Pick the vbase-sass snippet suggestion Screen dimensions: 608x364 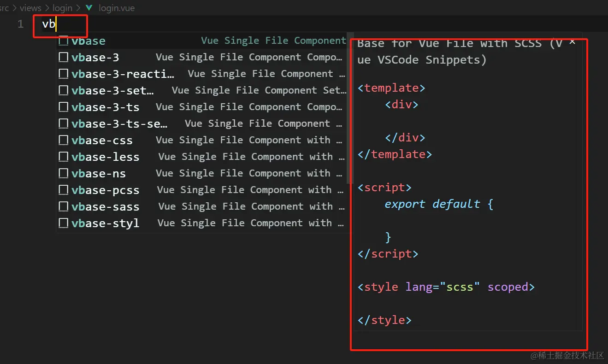click(x=202, y=206)
